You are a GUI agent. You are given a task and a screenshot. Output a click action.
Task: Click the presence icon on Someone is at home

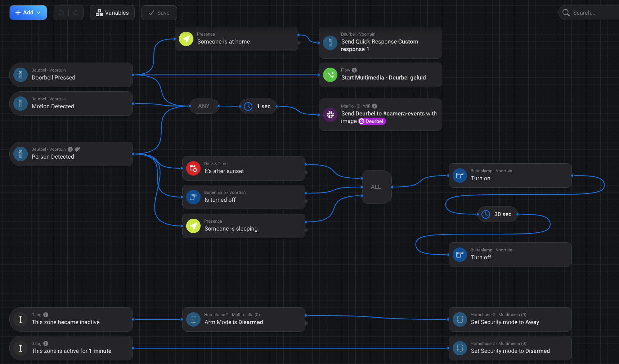point(186,39)
